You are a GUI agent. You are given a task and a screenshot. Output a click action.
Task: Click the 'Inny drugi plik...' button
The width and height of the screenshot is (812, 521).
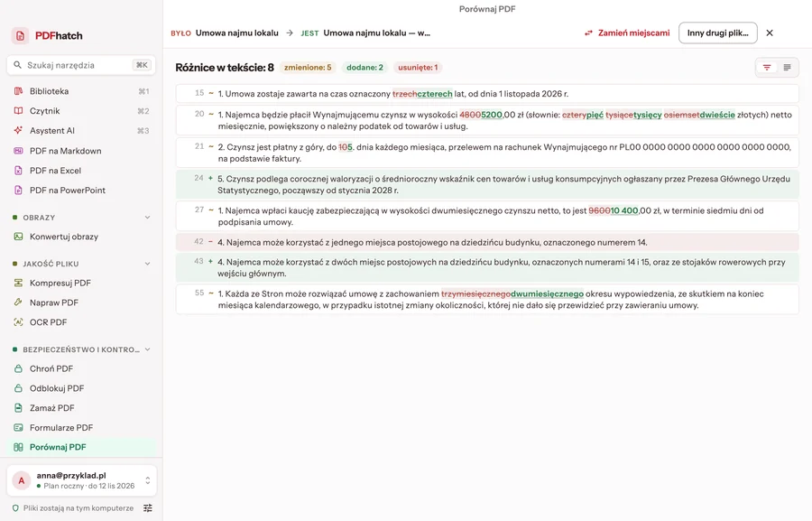click(718, 33)
